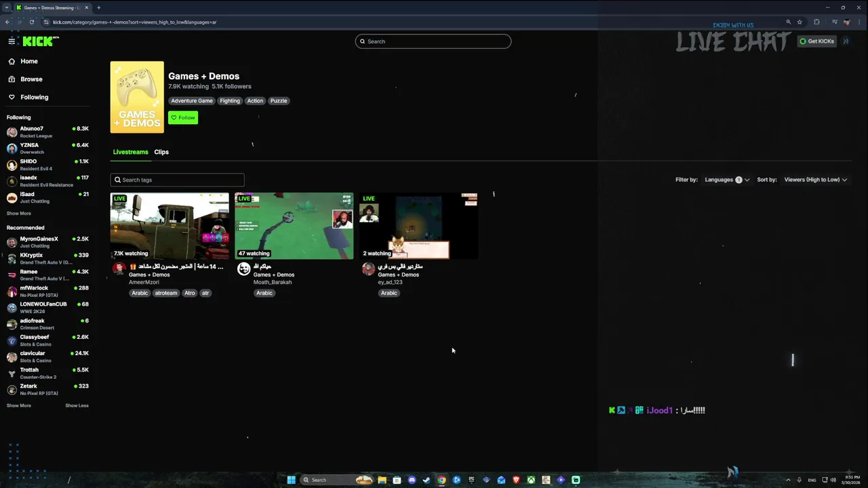Image resolution: width=868 pixels, height=488 pixels.
Task: Click Arabic tag under ey_ad_123
Action: pyautogui.click(x=389, y=293)
